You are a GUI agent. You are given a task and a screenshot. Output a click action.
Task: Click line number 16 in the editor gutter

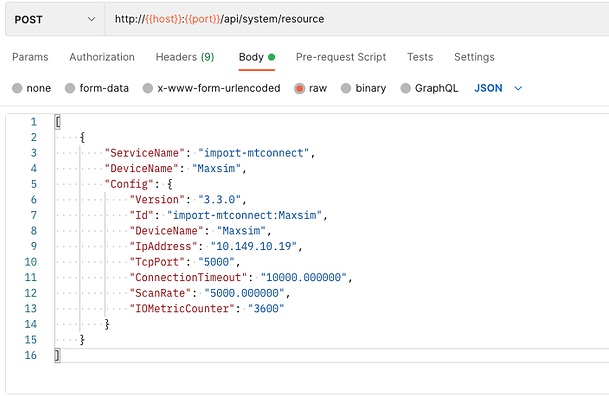(x=31, y=355)
